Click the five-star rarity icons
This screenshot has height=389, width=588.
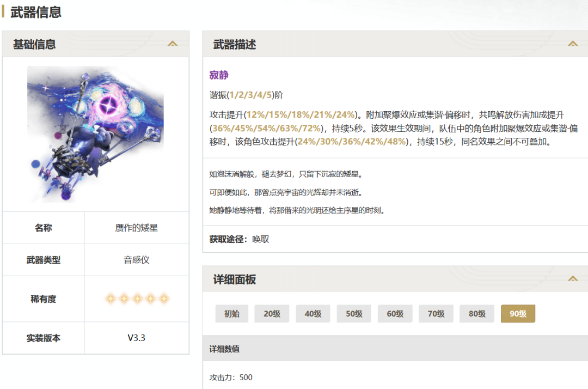pos(137,299)
